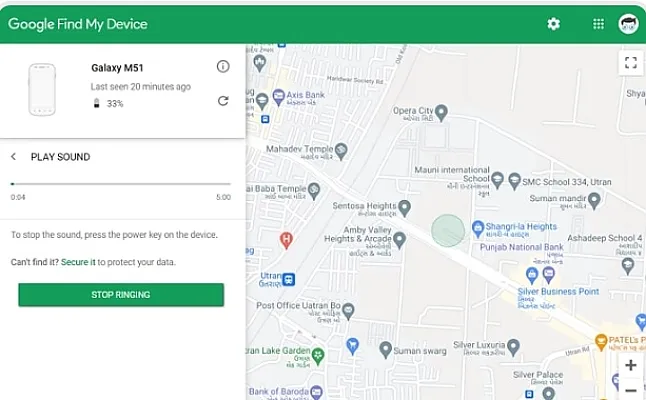Click the Galaxy M51 device name

tap(117, 68)
